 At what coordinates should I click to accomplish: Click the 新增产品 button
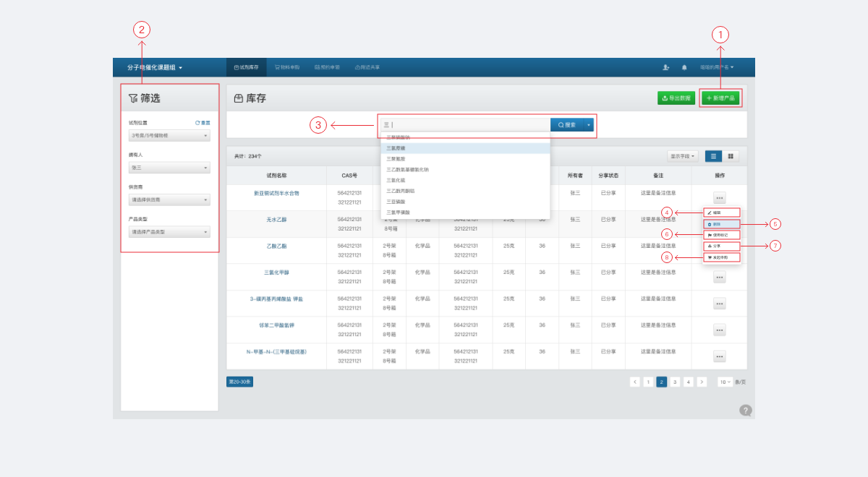[x=720, y=98]
